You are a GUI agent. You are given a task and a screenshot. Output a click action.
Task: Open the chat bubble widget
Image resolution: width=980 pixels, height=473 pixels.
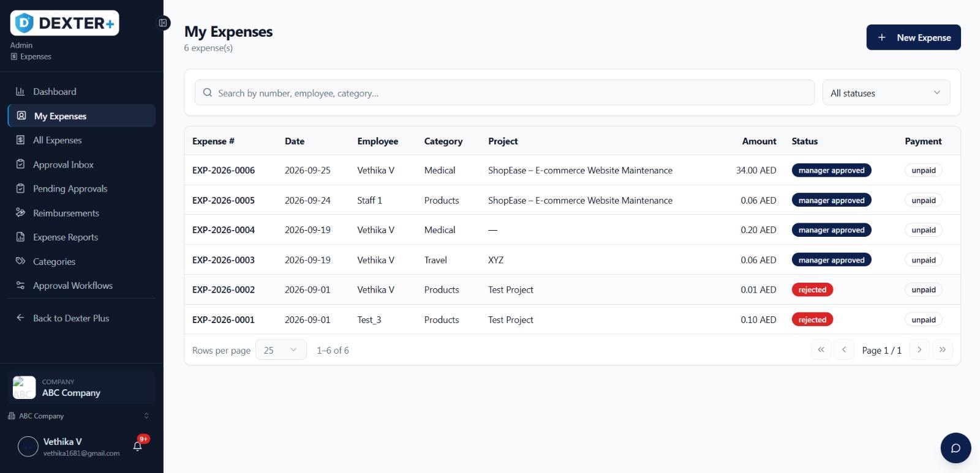(x=956, y=448)
